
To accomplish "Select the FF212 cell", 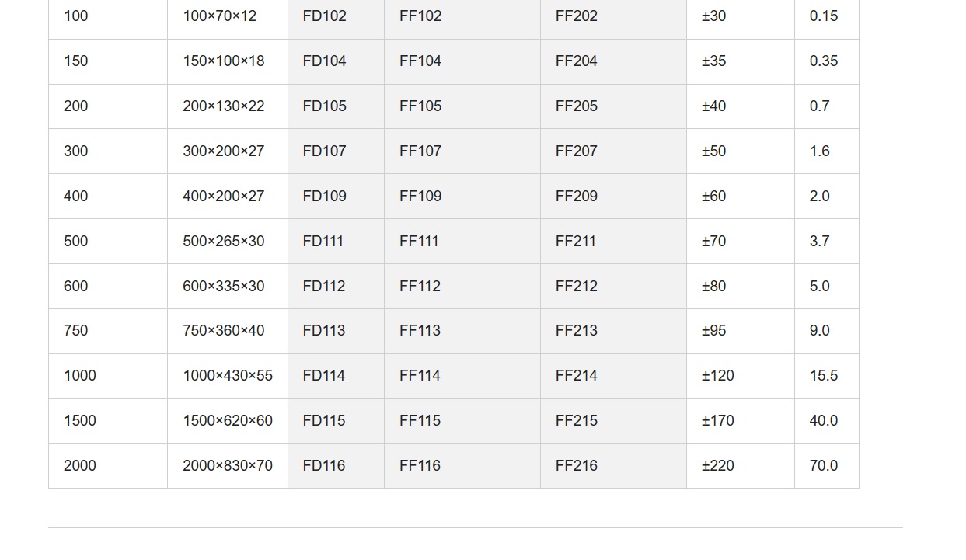I will pos(613,287).
